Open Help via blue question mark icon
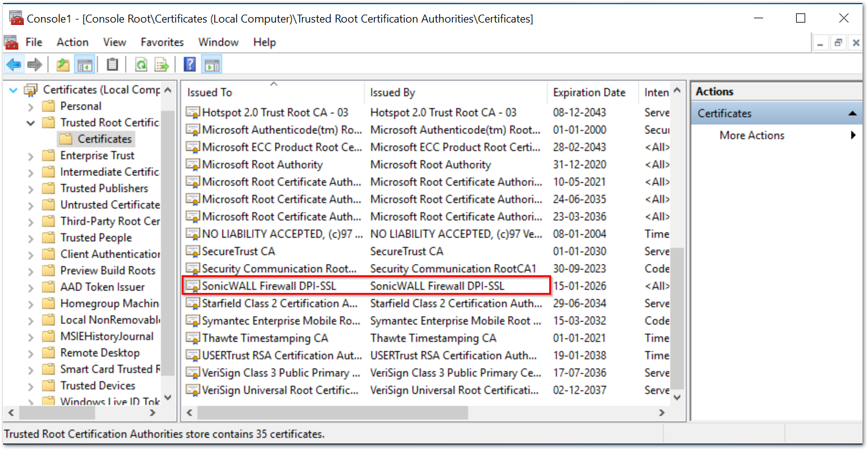 click(x=190, y=65)
